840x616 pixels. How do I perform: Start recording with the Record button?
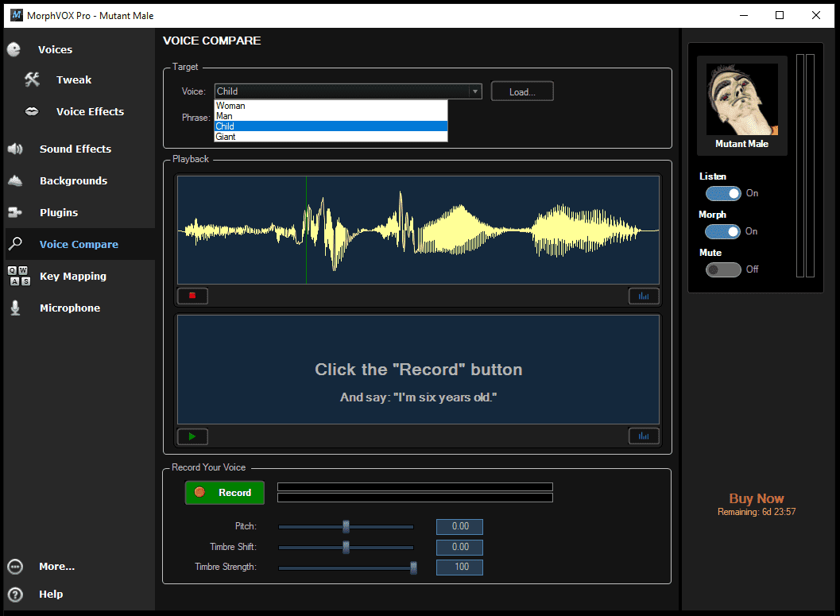click(x=224, y=492)
